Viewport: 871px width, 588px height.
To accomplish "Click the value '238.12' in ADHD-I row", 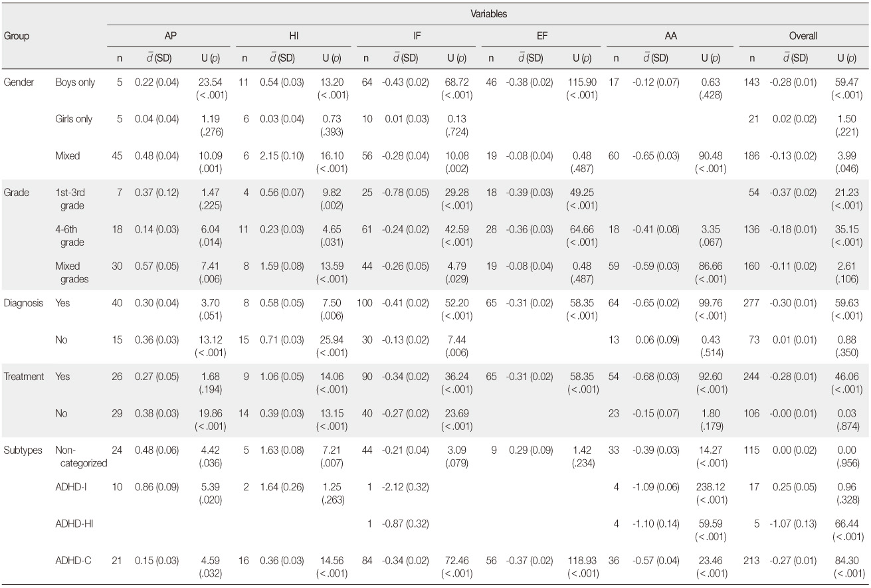I will pyautogui.click(x=710, y=487).
